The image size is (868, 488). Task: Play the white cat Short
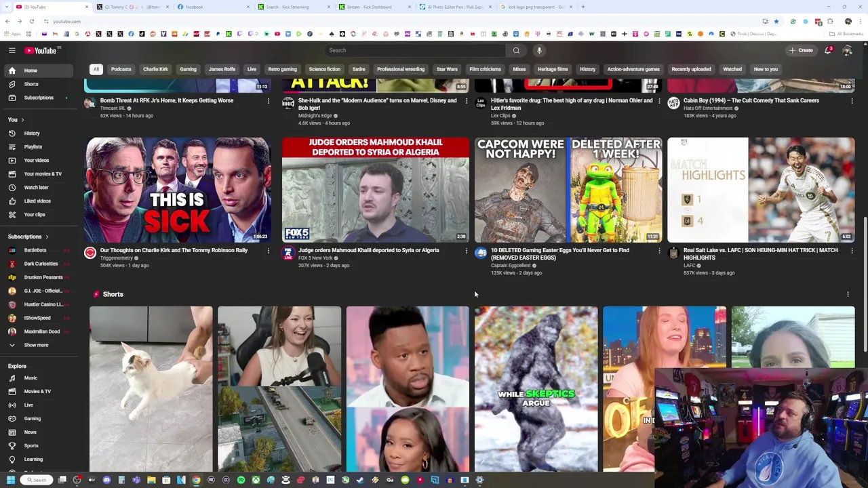click(x=151, y=388)
